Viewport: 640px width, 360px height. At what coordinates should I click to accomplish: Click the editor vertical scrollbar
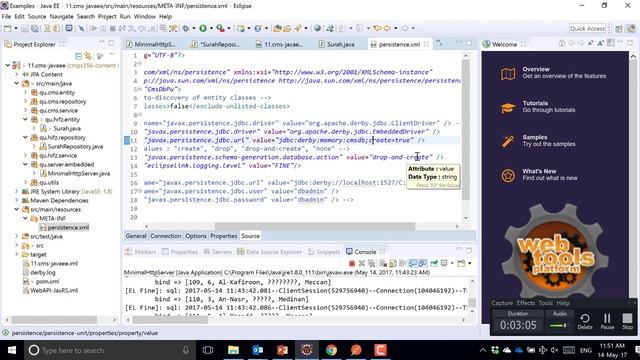click(x=465, y=130)
